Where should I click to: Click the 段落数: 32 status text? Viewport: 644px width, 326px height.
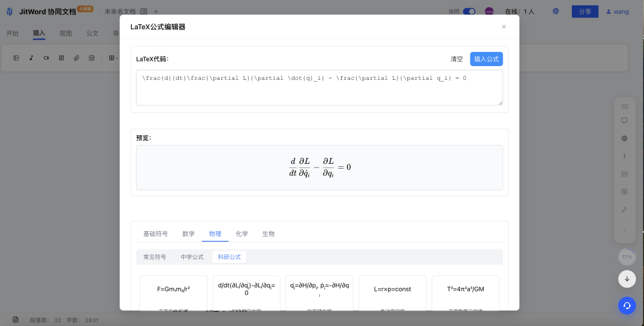[45, 320]
